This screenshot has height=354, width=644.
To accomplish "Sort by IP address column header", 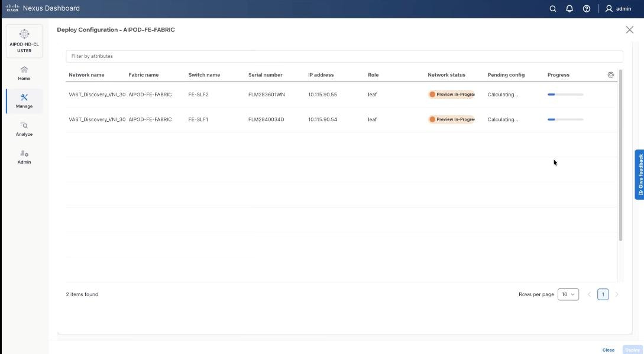I will click(321, 74).
